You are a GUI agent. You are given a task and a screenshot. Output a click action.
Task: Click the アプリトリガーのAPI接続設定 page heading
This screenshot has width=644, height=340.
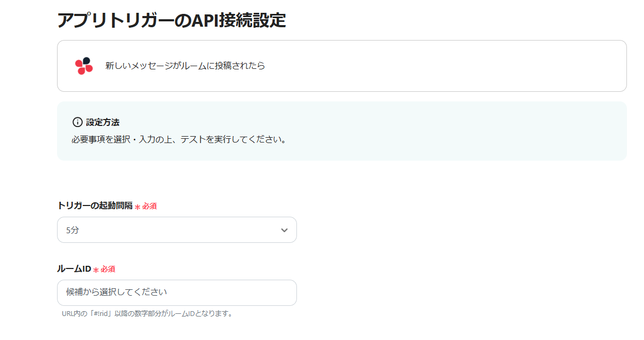pos(171,20)
